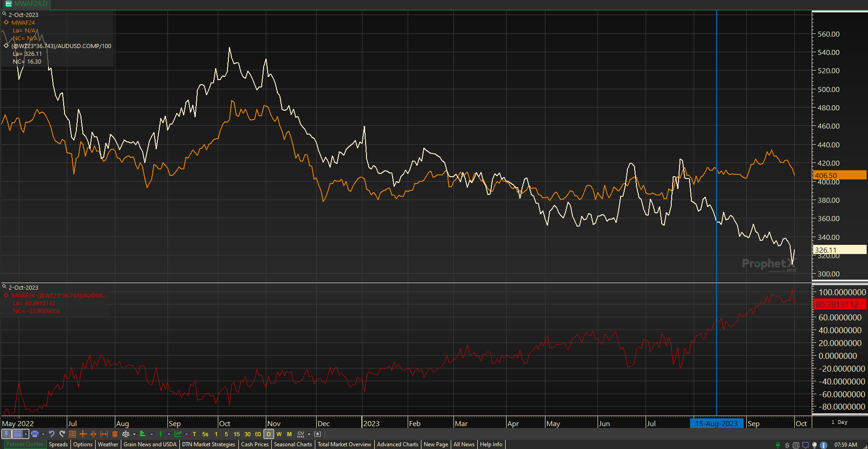Click the orange list icon in the toolbar
Screen dimensions: 868x449
pos(72,434)
